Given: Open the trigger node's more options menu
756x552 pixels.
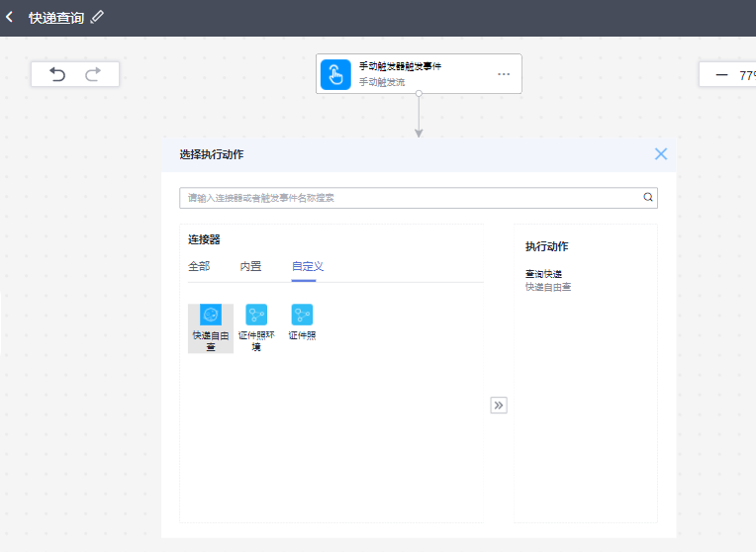Looking at the screenshot, I should point(504,74).
